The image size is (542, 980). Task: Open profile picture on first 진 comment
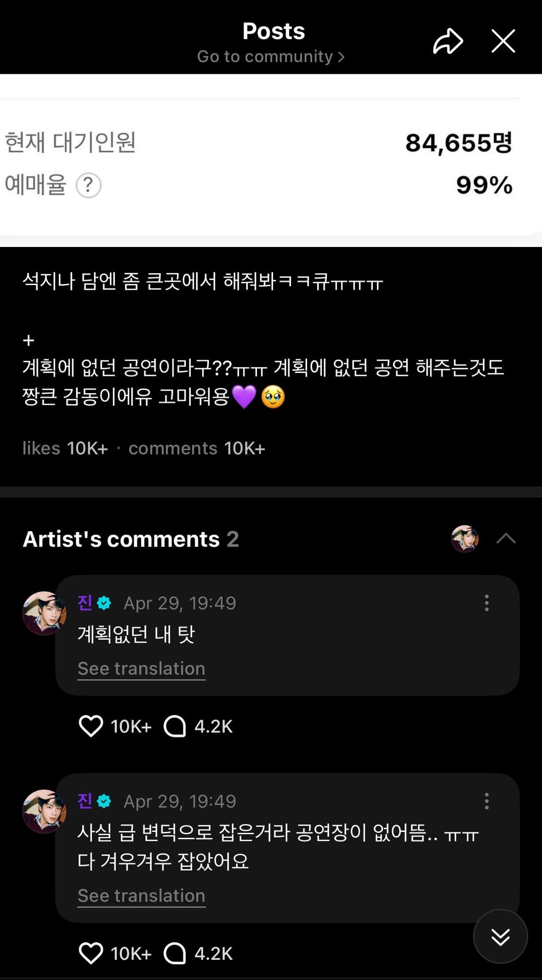(44, 613)
